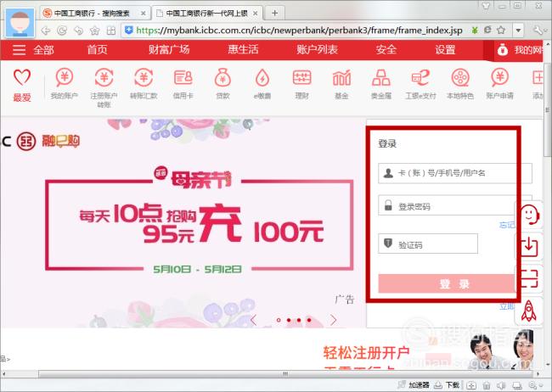Viewport: 552px width, 392px height.
Task: Open the 理财 wealth management icon
Action: point(302,77)
